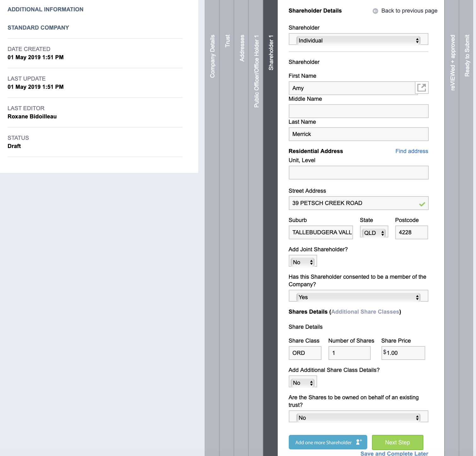Change Add Additional Share Class Details selection

(x=303, y=383)
